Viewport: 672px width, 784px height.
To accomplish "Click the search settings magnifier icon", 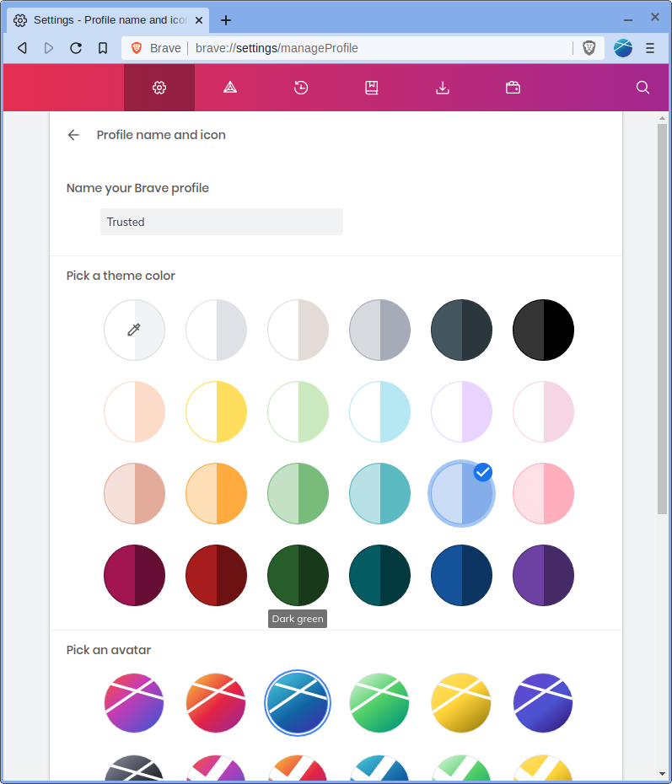I will (642, 88).
